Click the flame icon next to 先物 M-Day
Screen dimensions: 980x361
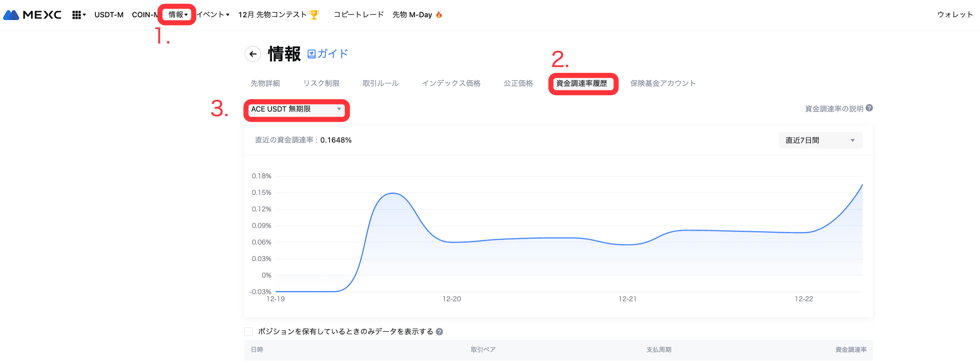[439, 15]
